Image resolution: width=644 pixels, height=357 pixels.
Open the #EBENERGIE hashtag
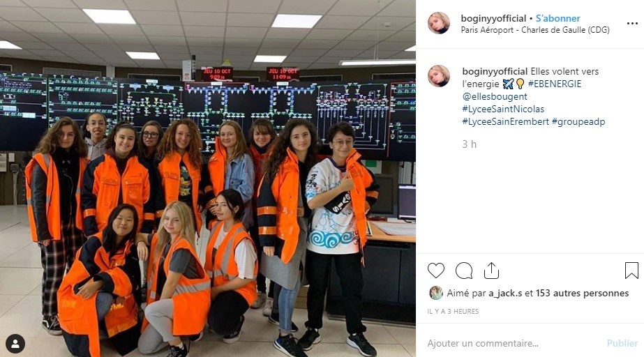point(555,84)
